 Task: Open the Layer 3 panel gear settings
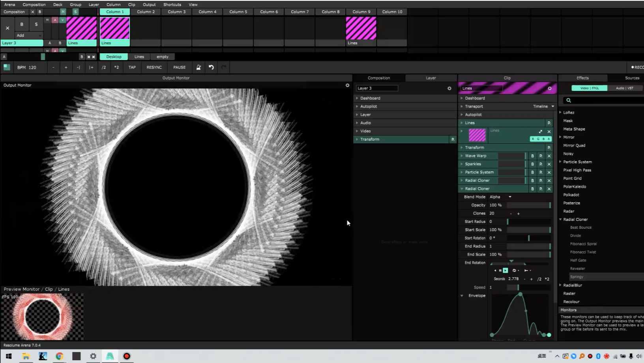[x=449, y=88]
